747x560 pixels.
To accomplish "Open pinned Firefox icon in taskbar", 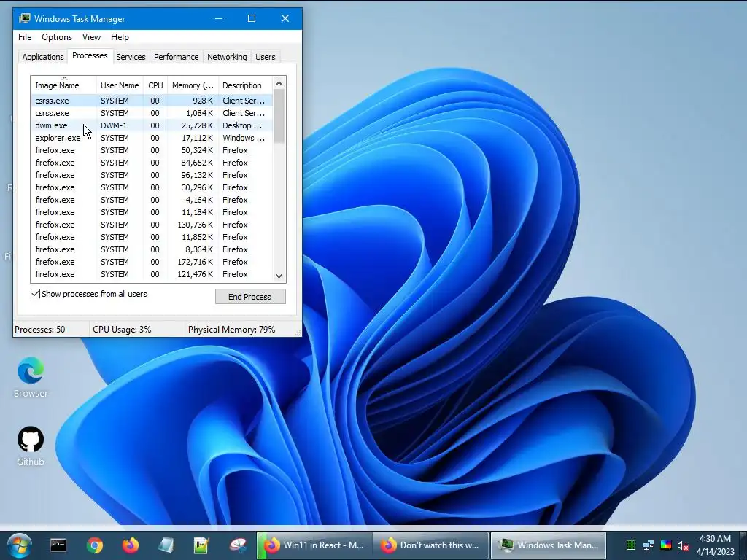I will (130, 545).
